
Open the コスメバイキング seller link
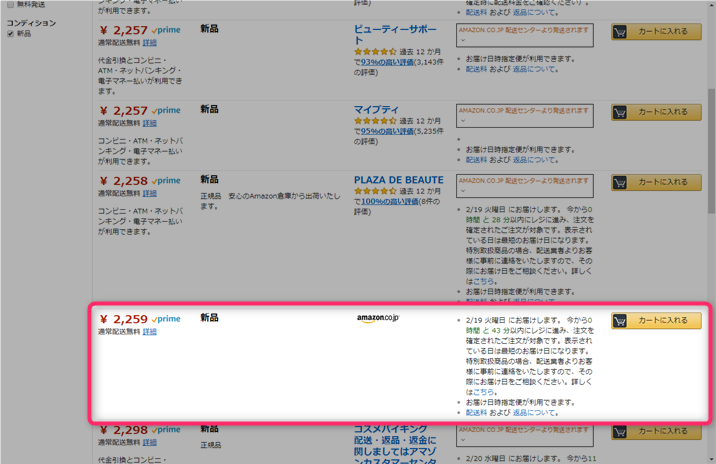pyautogui.click(x=395, y=445)
